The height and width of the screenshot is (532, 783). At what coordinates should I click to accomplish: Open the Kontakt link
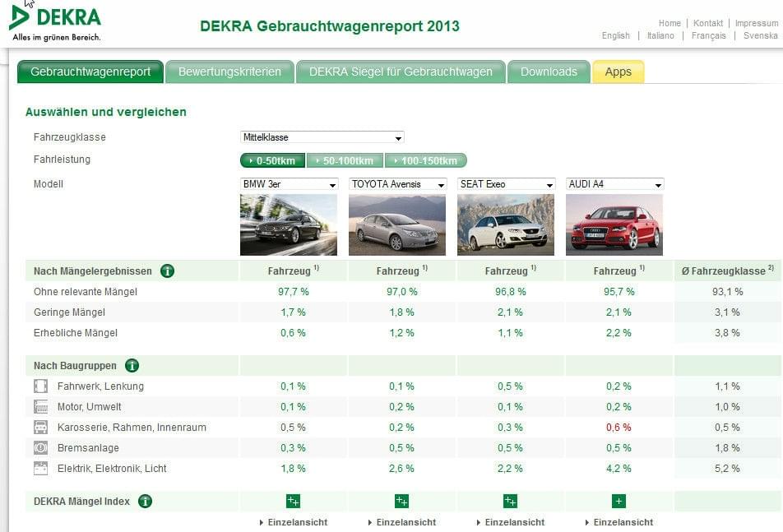708,23
